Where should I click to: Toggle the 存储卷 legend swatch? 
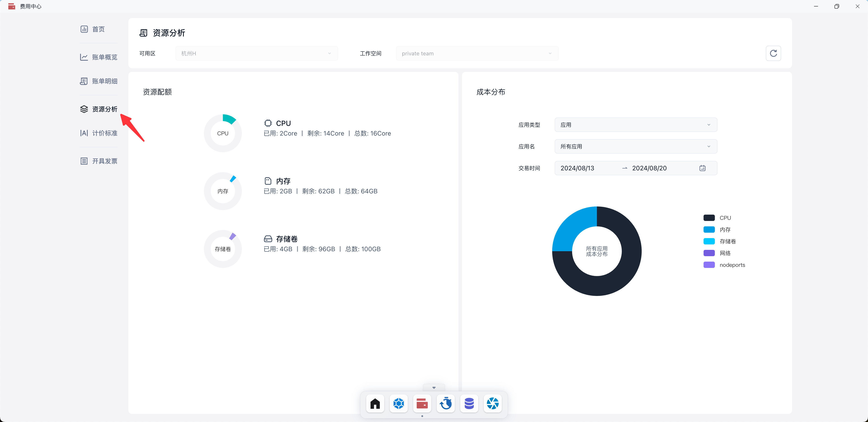709,241
